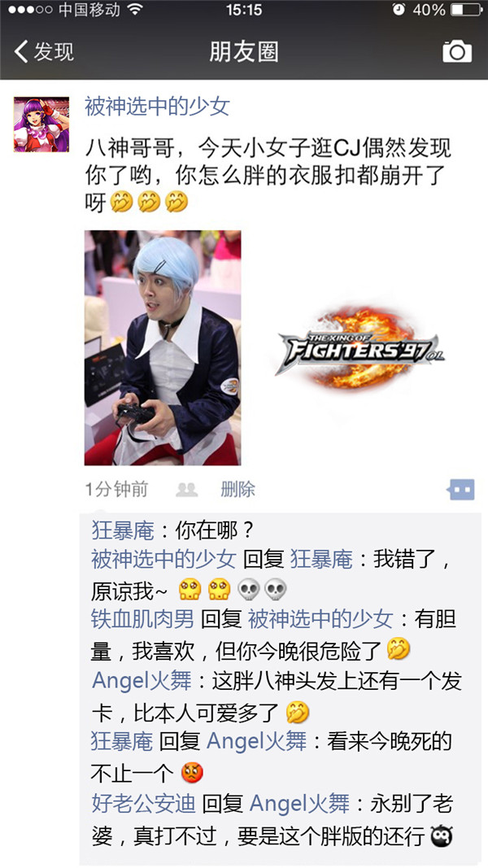Tap the visibility group people icon
The width and height of the screenshot is (488, 868).
(186, 490)
